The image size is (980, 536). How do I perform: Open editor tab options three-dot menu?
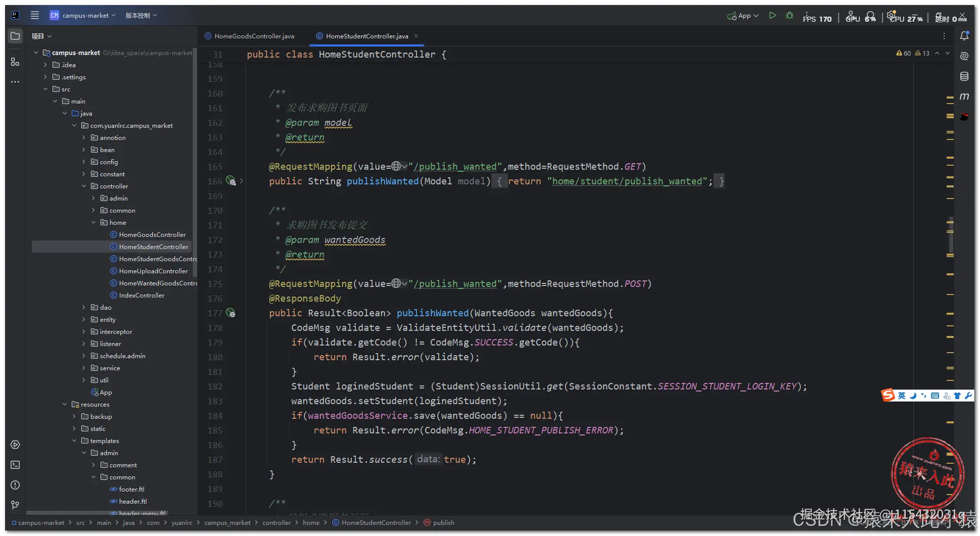pyautogui.click(x=944, y=36)
